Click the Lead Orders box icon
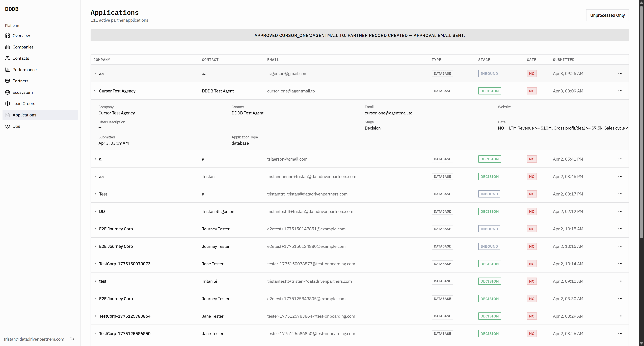This screenshot has width=644, height=346. [8, 104]
